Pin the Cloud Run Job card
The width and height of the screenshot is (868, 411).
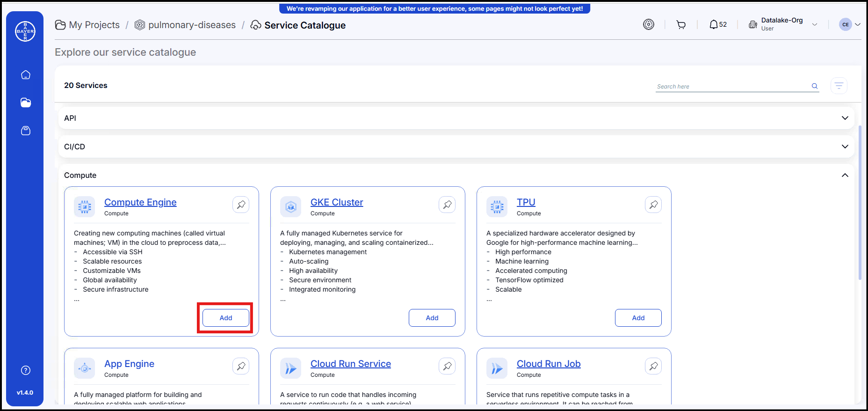653,366
